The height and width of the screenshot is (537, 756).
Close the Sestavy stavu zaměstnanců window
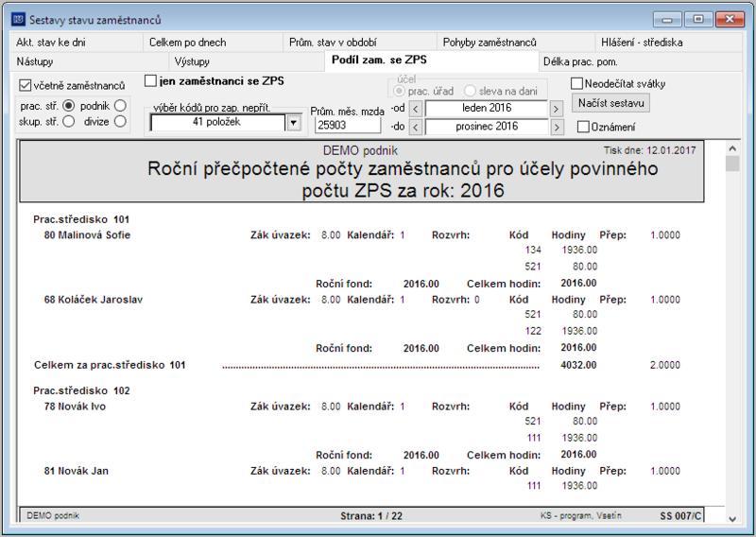coord(730,20)
